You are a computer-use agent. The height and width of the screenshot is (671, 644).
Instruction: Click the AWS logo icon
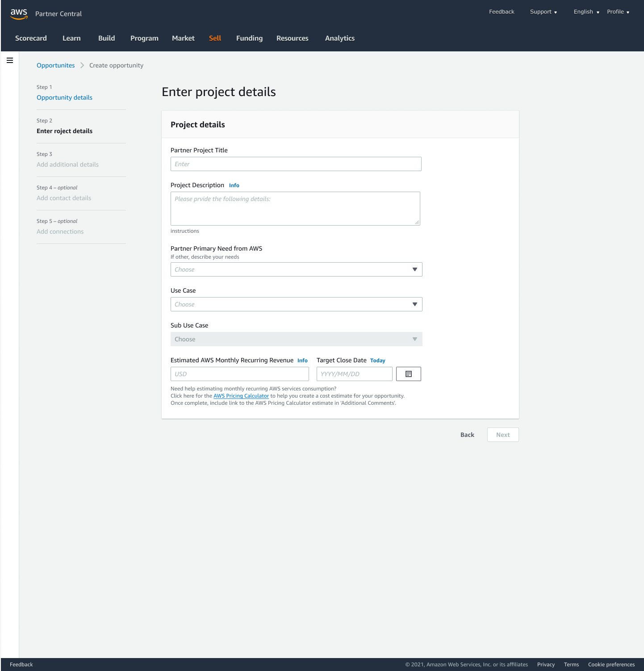19,14
